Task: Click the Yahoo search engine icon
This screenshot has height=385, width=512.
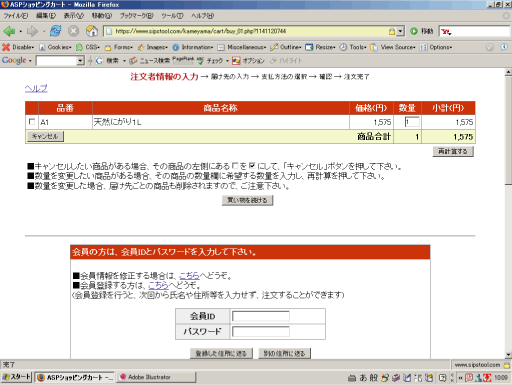Action: [x=446, y=32]
